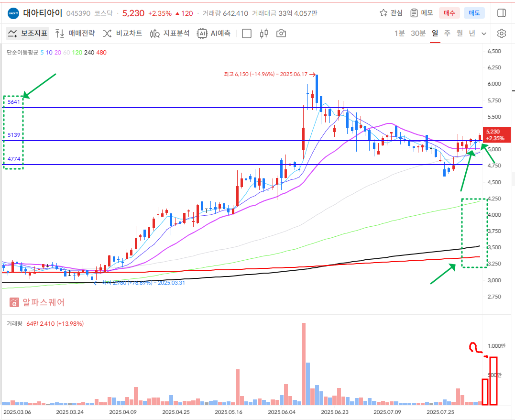Open 비교차트 compare chart

(122, 33)
